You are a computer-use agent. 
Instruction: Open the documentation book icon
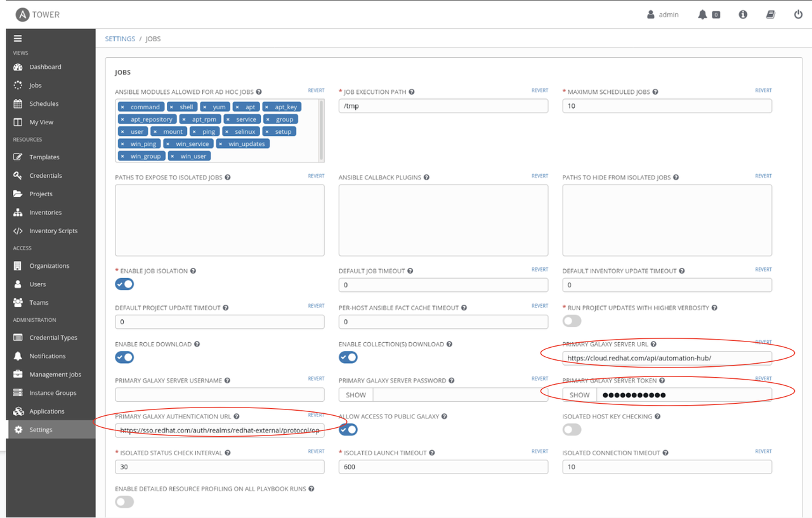771,15
